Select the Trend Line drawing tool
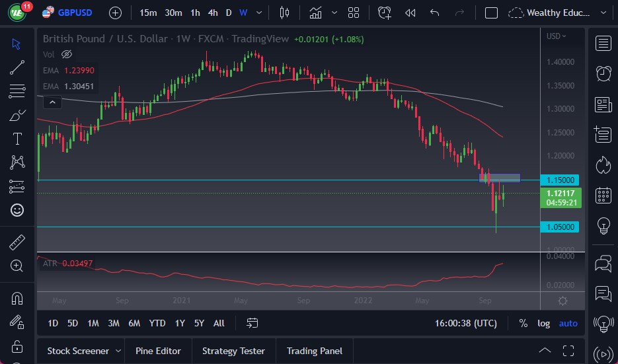The width and height of the screenshot is (618, 364). (17, 67)
